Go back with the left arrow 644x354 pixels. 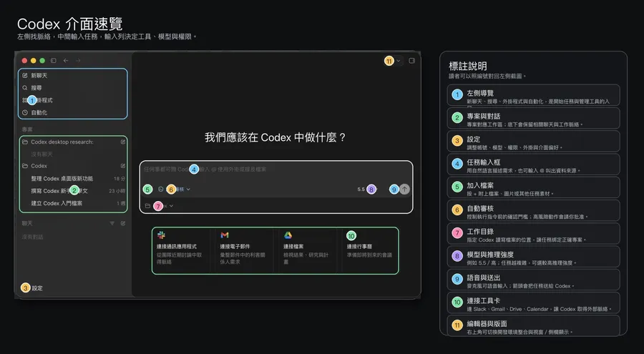66,61
